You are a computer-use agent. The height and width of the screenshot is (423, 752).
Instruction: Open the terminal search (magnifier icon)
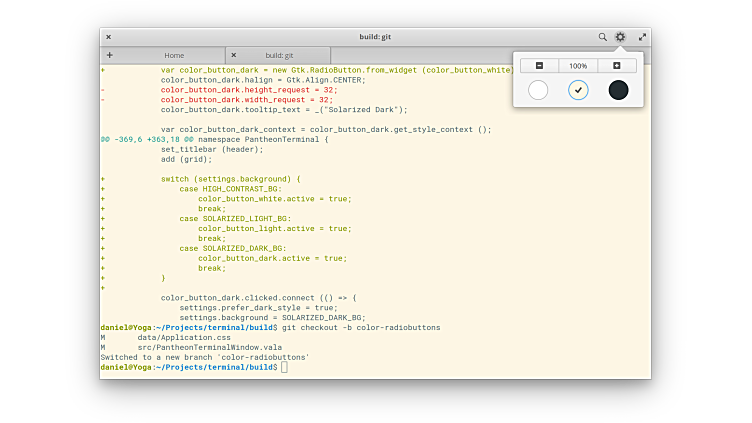(x=603, y=37)
